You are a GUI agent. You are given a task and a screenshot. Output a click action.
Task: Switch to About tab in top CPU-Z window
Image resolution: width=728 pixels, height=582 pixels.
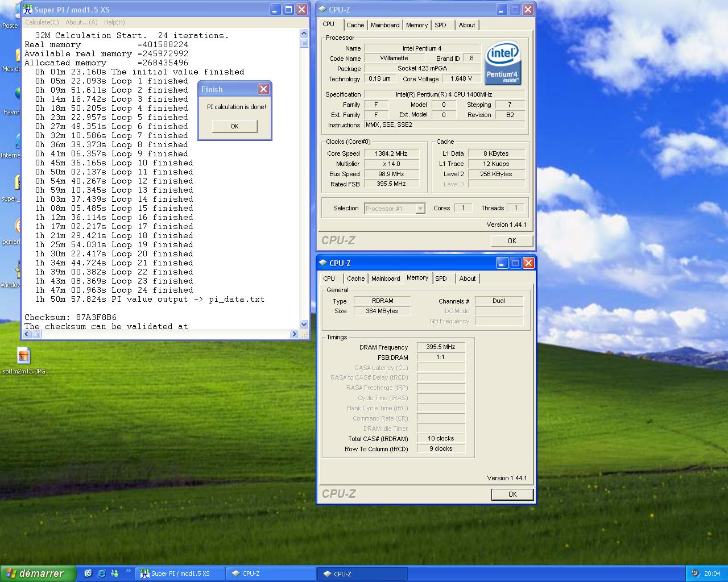(x=467, y=25)
